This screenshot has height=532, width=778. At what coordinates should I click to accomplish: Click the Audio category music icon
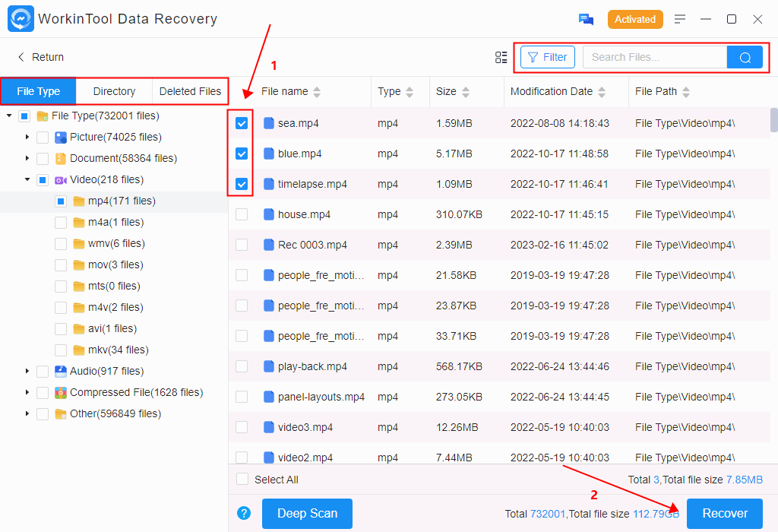pos(61,372)
